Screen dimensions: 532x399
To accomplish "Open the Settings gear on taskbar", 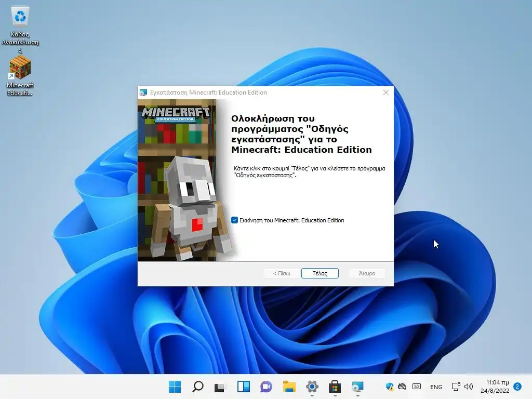I will tap(312, 387).
